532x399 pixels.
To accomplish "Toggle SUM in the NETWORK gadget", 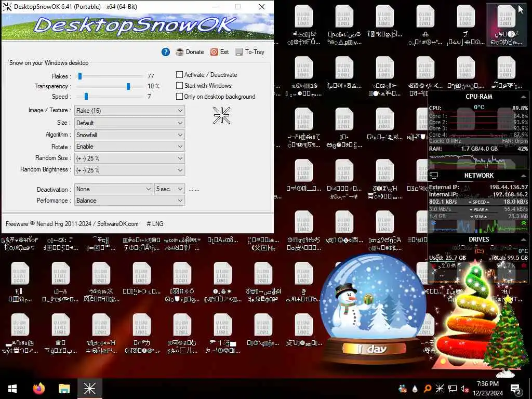I will click(x=478, y=217).
